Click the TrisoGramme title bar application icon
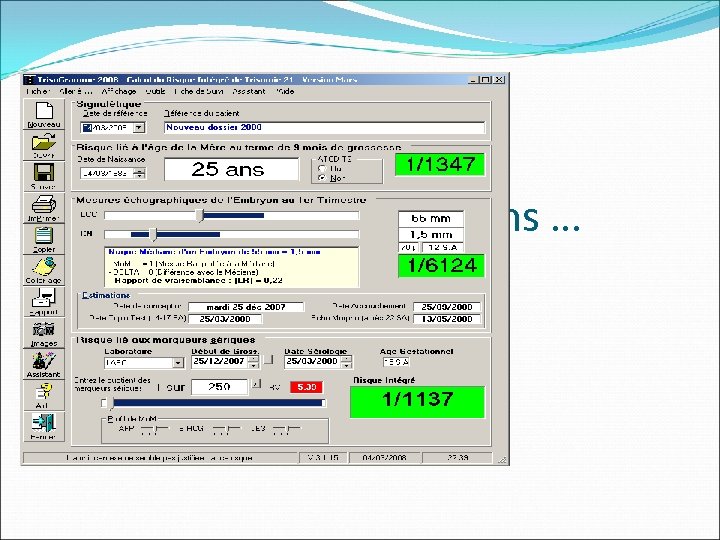This screenshot has height=540, width=720. tap(29, 80)
